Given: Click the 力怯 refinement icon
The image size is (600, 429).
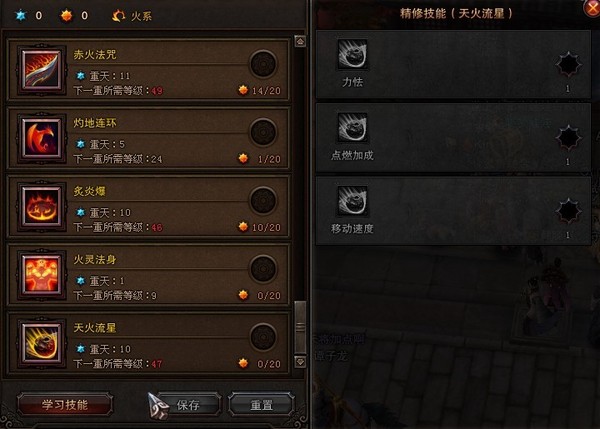Looking at the screenshot, I should pyautogui.click(x=352, y=54).
